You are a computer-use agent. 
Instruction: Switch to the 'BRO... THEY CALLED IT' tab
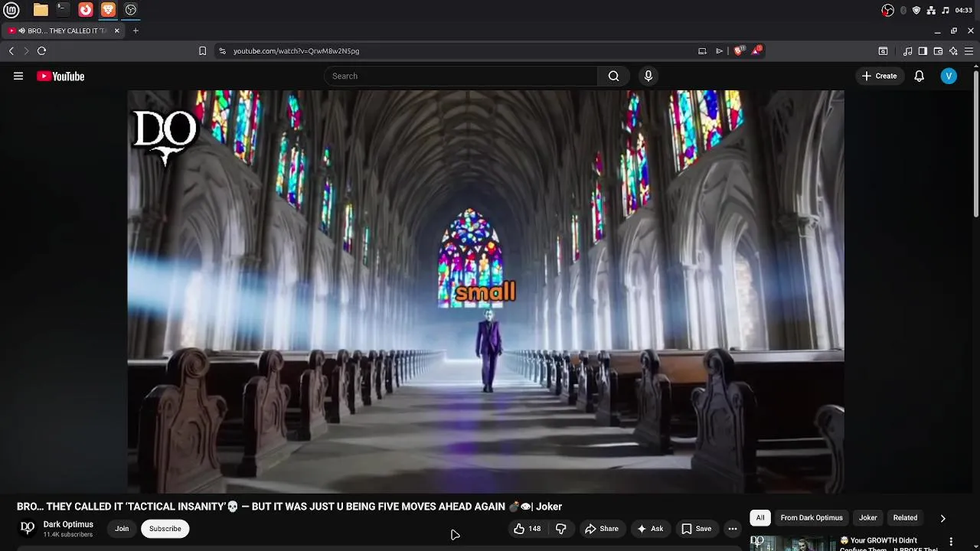(63, 31)
